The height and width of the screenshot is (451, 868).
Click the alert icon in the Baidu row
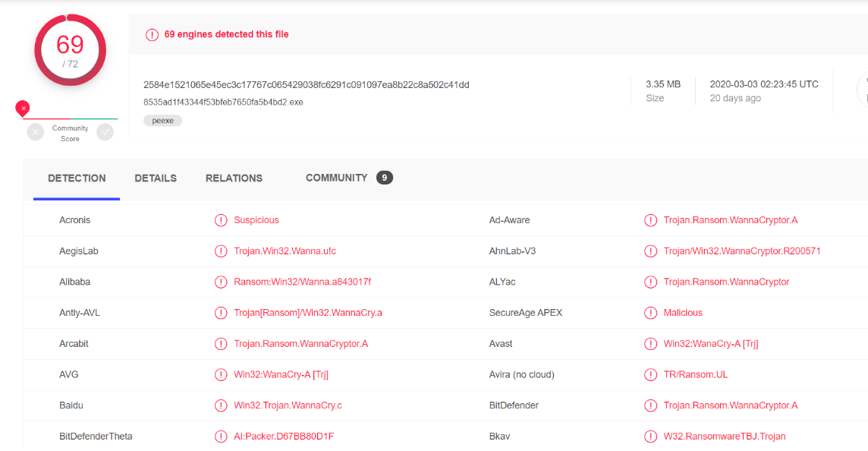(221, 405)
